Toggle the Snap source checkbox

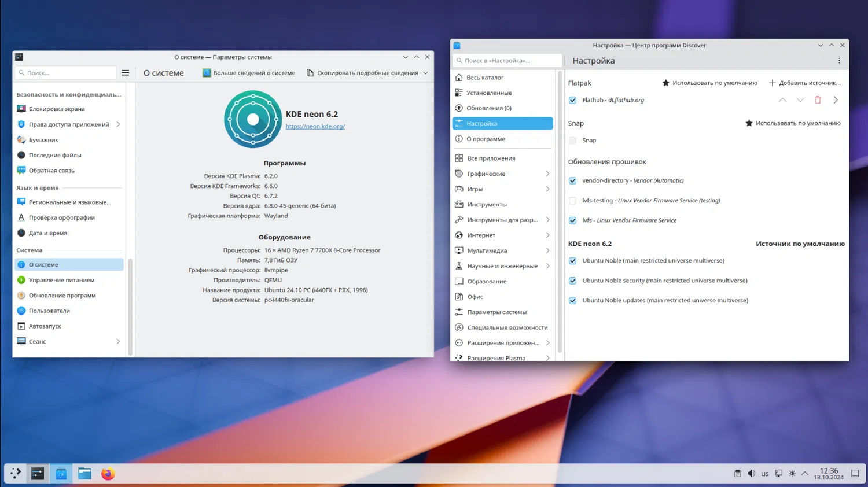pos(572,141)
